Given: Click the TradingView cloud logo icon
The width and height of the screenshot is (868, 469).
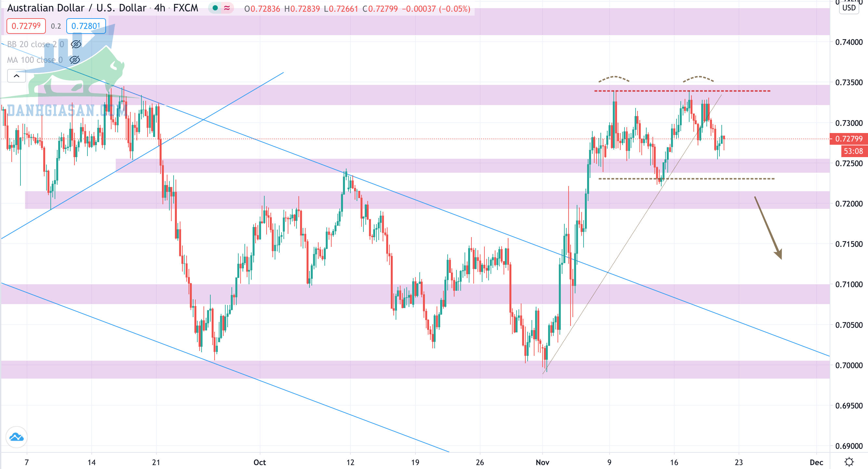Looking at the screenshot, I should click(x=17, y=437).
